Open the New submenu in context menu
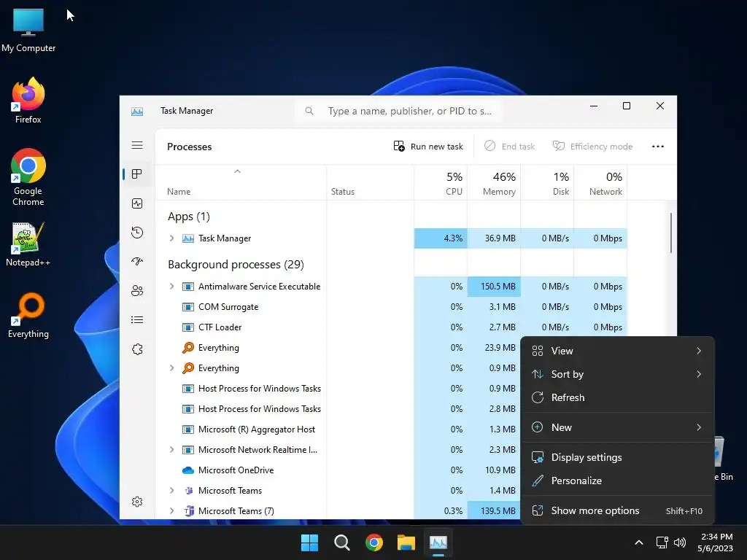This screenshot has width=747, height=560. pos(617,427)
